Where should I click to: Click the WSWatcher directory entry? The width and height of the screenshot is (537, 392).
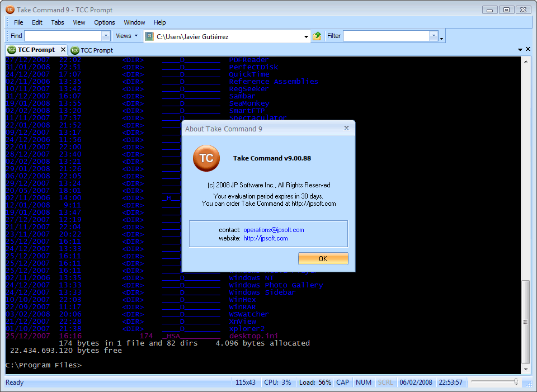tap(249, 314)
